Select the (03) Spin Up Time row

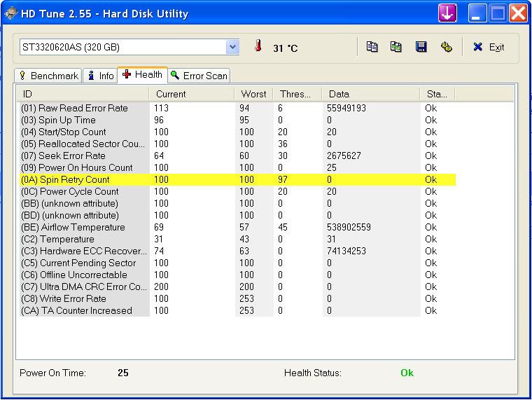tap(237, 120)
